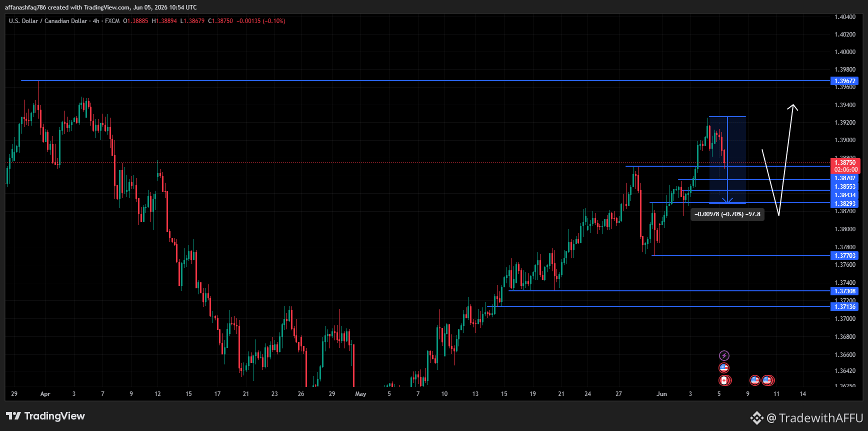
Task: Select the high value 1.38894 in the legend
Action: 166,21
